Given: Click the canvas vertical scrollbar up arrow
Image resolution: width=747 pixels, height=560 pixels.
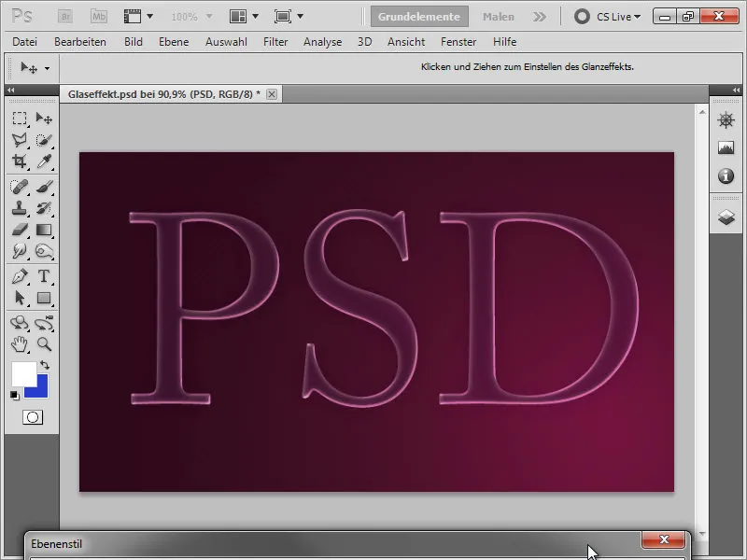Looking at the screenshot, I should point(702,112).
